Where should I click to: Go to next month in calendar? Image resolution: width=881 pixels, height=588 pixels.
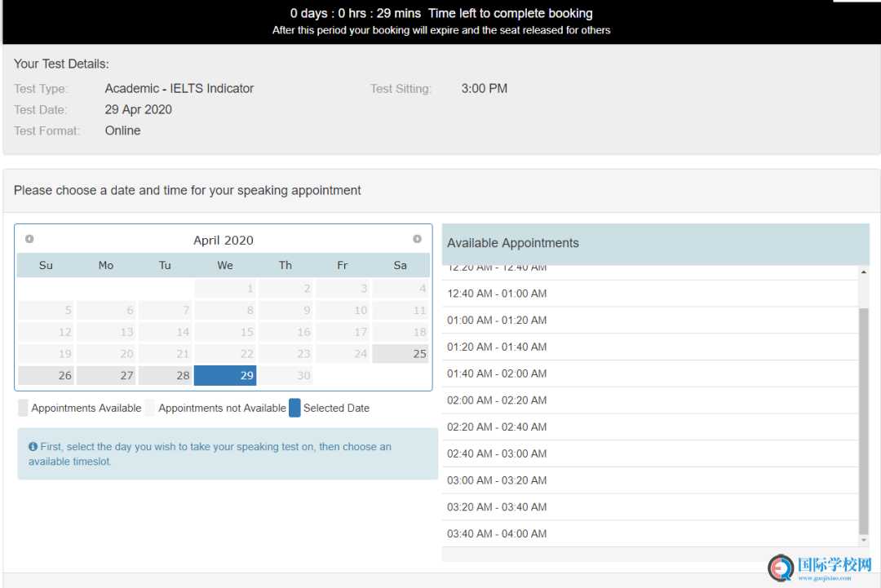417,239
